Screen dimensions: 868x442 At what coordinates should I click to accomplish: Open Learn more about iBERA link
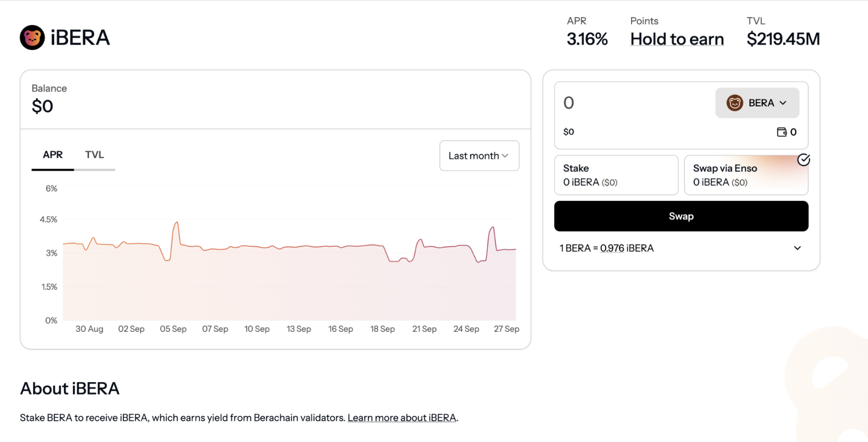coord(402,418)
